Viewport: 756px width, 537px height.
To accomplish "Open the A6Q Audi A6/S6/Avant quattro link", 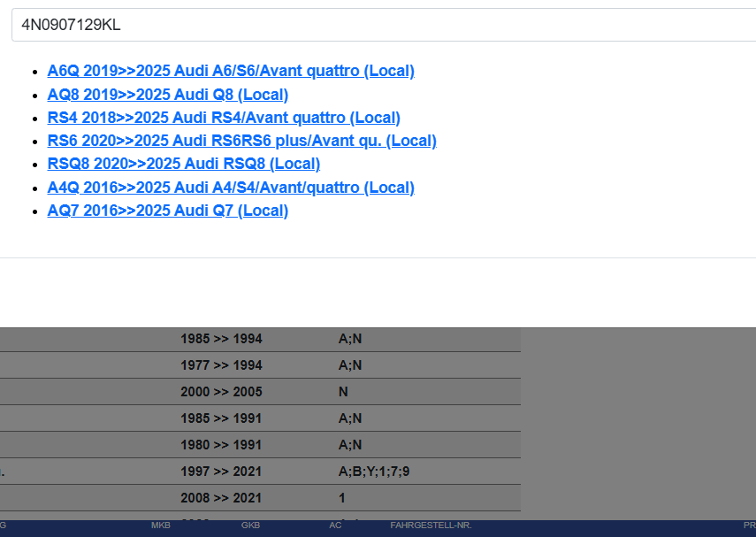I will tap(231, 71).
